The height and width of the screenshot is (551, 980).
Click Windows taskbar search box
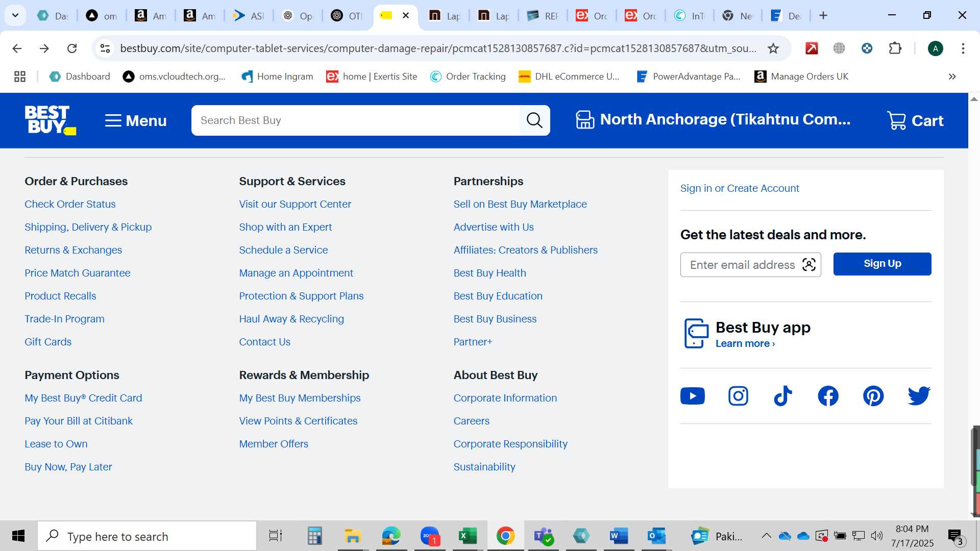pos(147,536)
